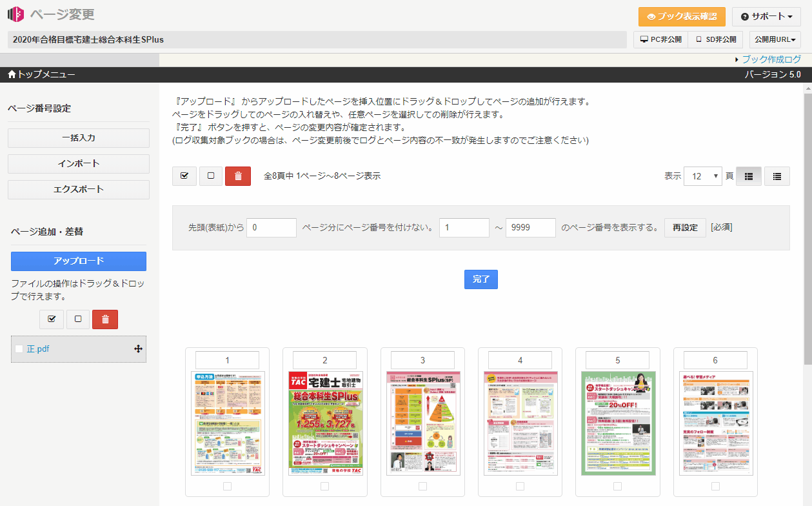812x506 pixels.
Task: Click the select-all checkmark icon in sidebar upload section
Action: 52,319
